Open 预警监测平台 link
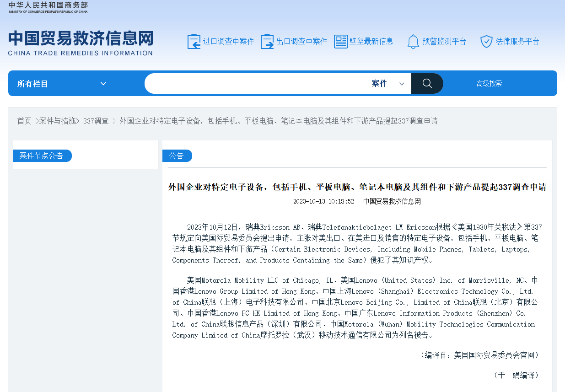 [x=444, y=42]
